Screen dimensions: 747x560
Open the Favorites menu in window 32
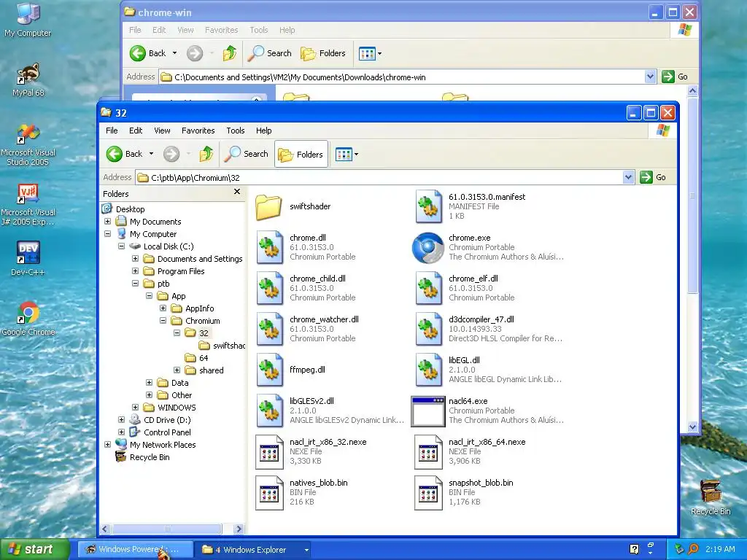(x=198, y=131)
